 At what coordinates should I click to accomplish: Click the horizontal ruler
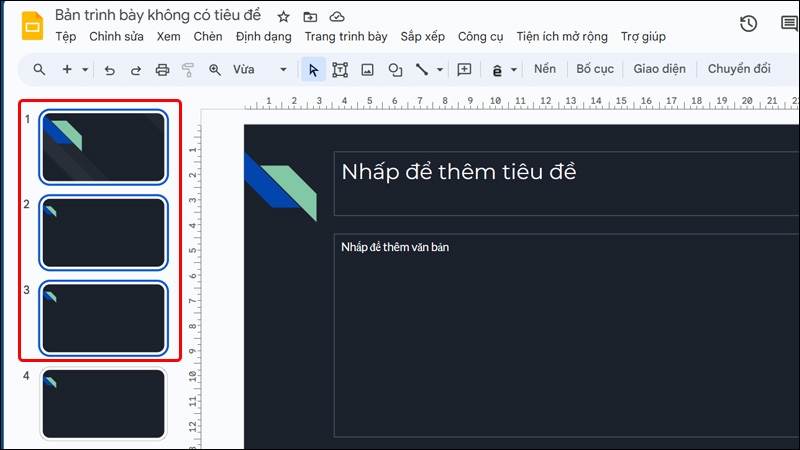pos(521,102)
